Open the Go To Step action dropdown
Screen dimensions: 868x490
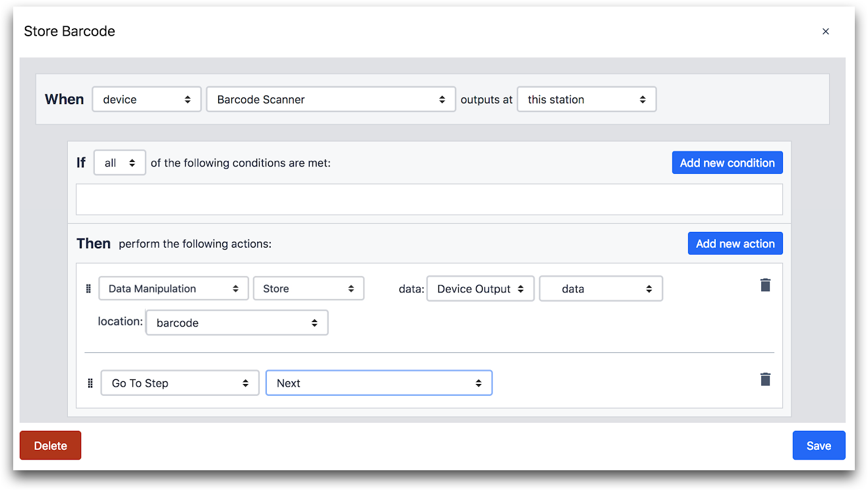tap(180, 383)
